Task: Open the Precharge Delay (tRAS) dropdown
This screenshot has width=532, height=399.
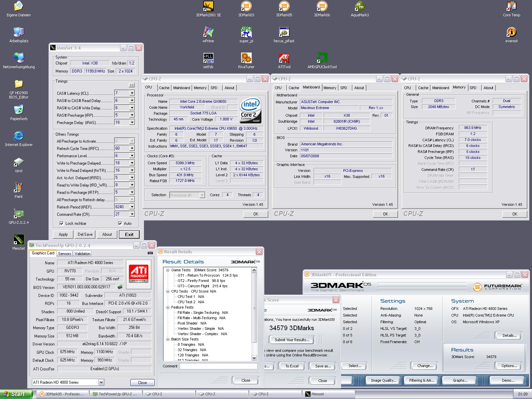Action: 132,122
